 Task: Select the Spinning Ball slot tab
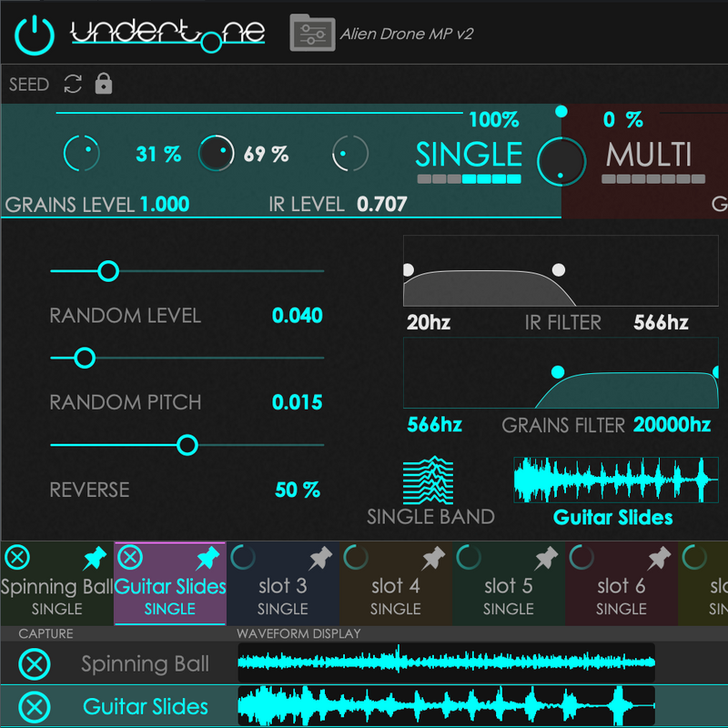coord(56,583)
